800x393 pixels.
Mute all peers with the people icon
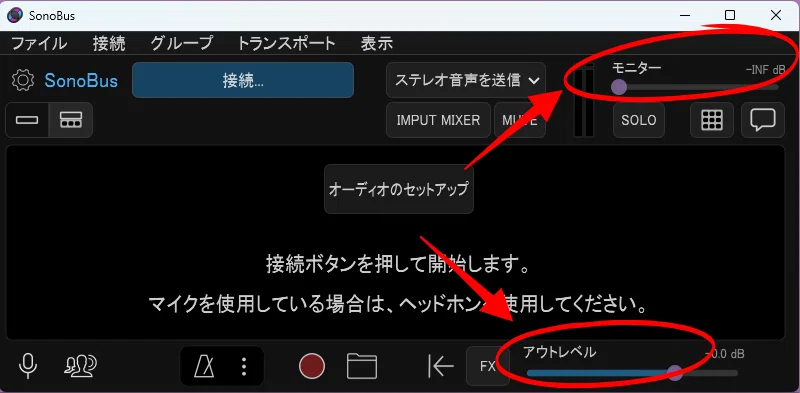81,365
